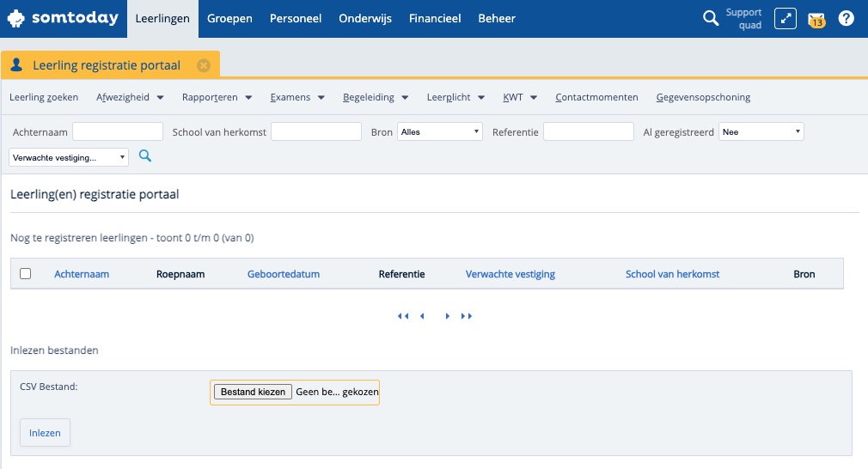This screenshot has width=868, height=469.
Task: Close the Leerling registratie portaal tab
Action: click(204, 65)
